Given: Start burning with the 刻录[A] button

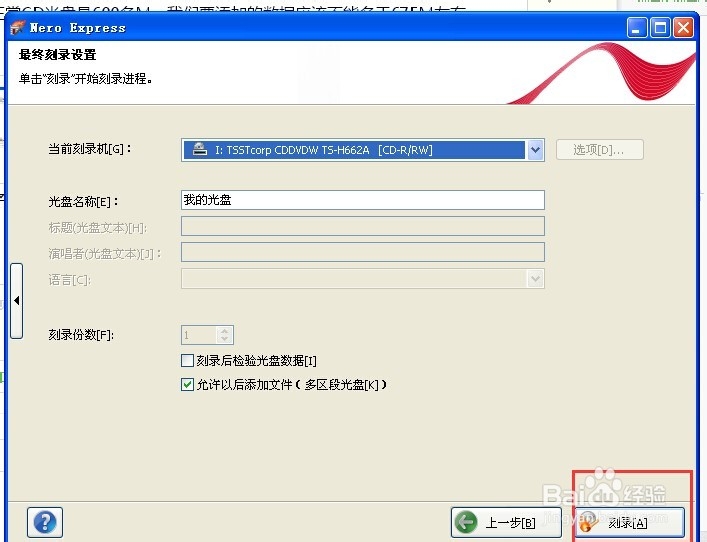Looking at the screenshot, I should tap(630, 522).
